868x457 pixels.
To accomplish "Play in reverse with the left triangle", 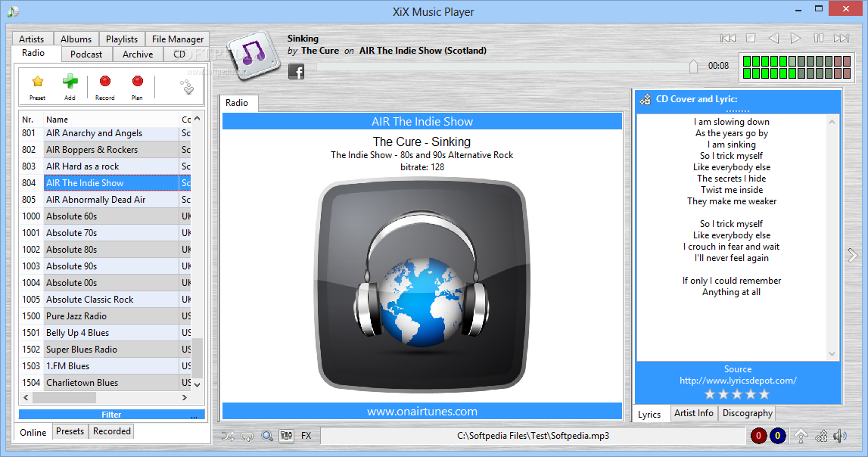I will (x=773, y=38).
